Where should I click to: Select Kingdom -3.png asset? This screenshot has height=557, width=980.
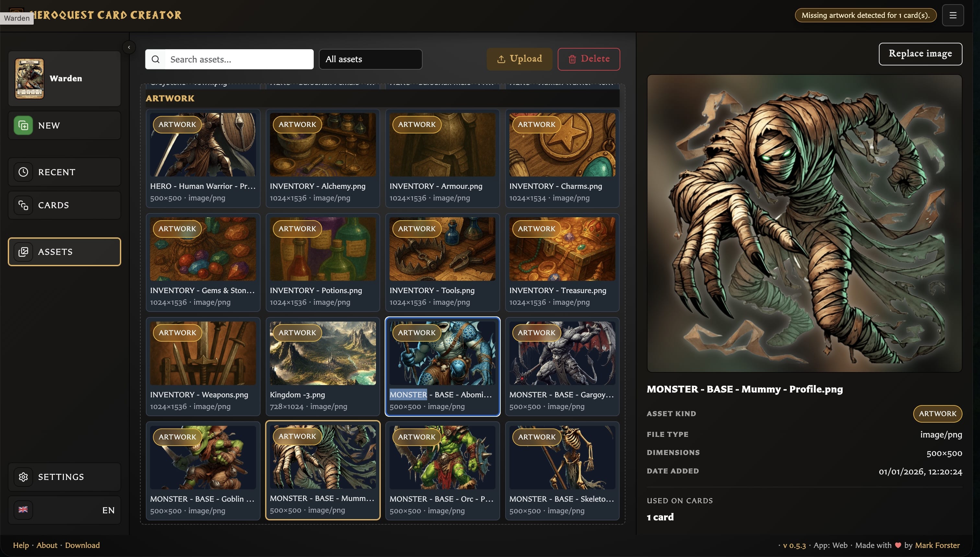click(x=323, y=367)
